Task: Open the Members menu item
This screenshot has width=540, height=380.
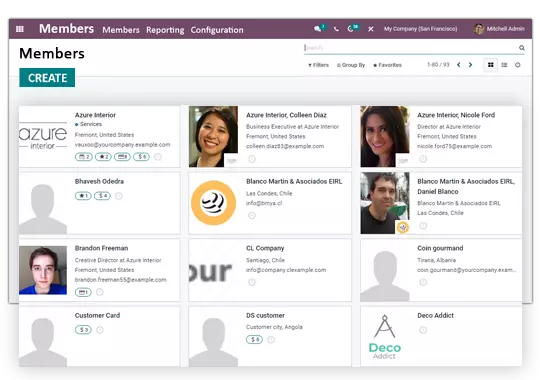Action: coord(121,30)
